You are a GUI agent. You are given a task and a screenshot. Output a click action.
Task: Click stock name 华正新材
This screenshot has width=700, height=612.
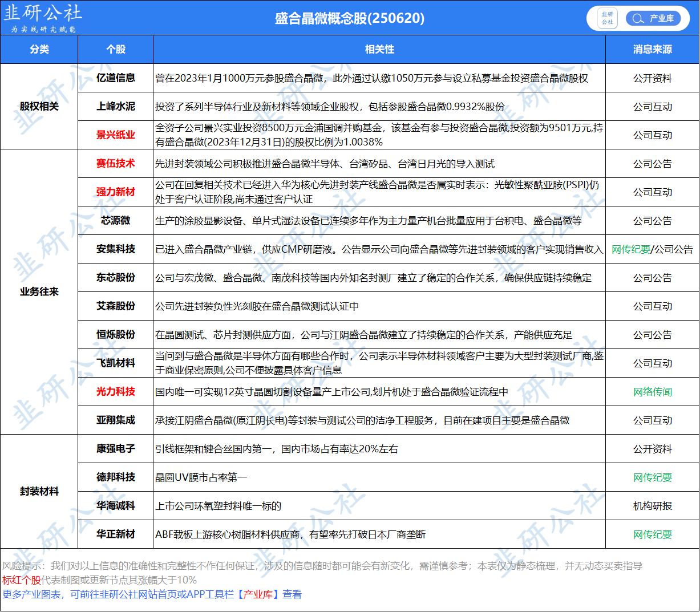[x=116, y=534]
